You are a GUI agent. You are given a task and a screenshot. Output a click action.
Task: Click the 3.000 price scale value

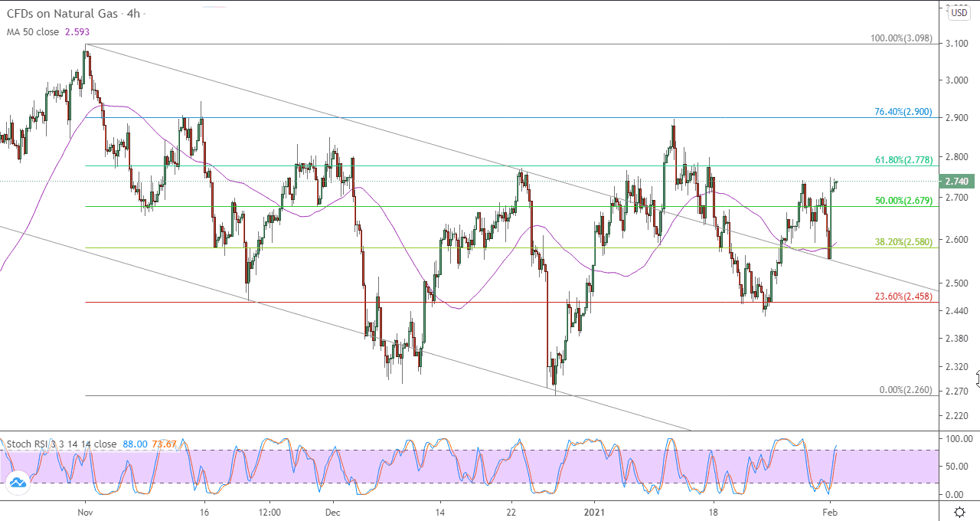[x=956, y=80]
